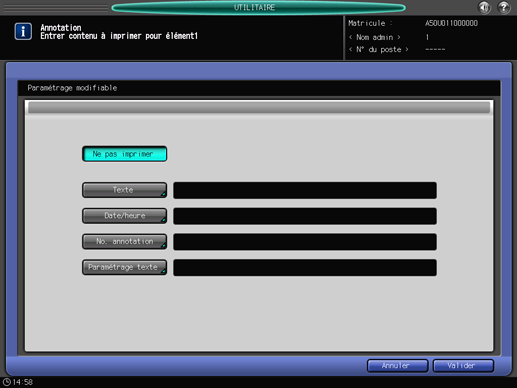
Task: Click the black field beside Date/heure
Action: tap(305, 216)
